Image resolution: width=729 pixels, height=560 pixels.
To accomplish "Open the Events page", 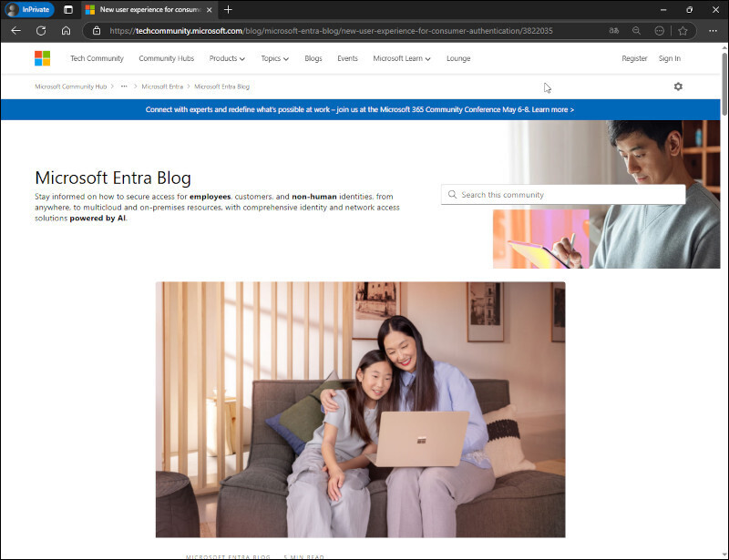I will [347, 58].
